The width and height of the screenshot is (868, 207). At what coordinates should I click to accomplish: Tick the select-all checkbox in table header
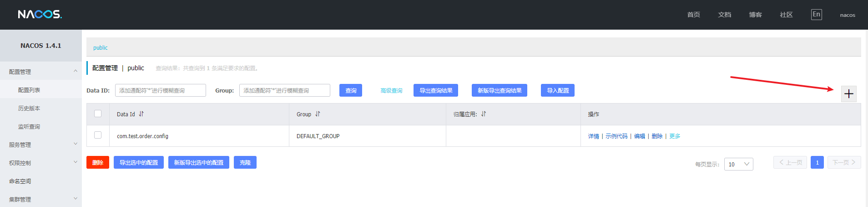[98, 114]
